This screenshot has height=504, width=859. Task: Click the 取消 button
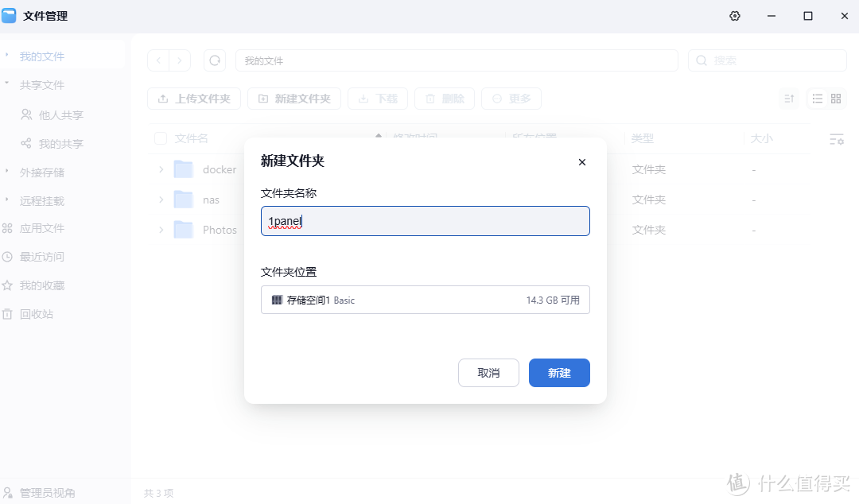[x=488, y=373]
